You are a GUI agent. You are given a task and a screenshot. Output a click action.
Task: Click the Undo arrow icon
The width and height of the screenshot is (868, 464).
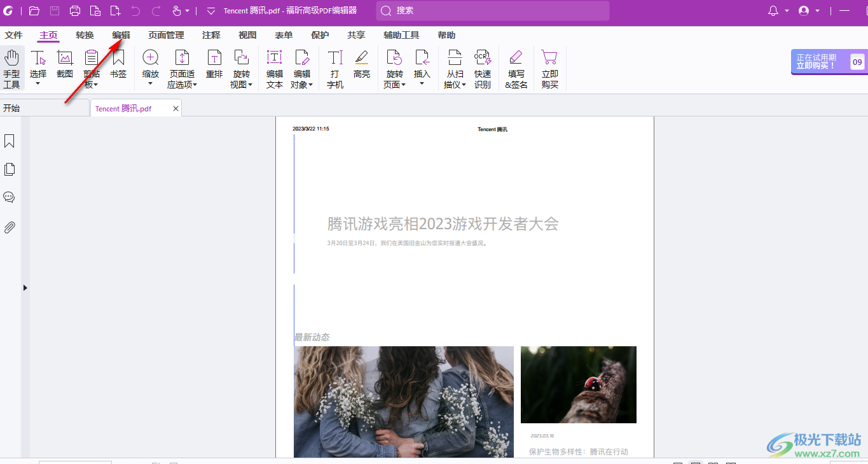coord(135,11)
